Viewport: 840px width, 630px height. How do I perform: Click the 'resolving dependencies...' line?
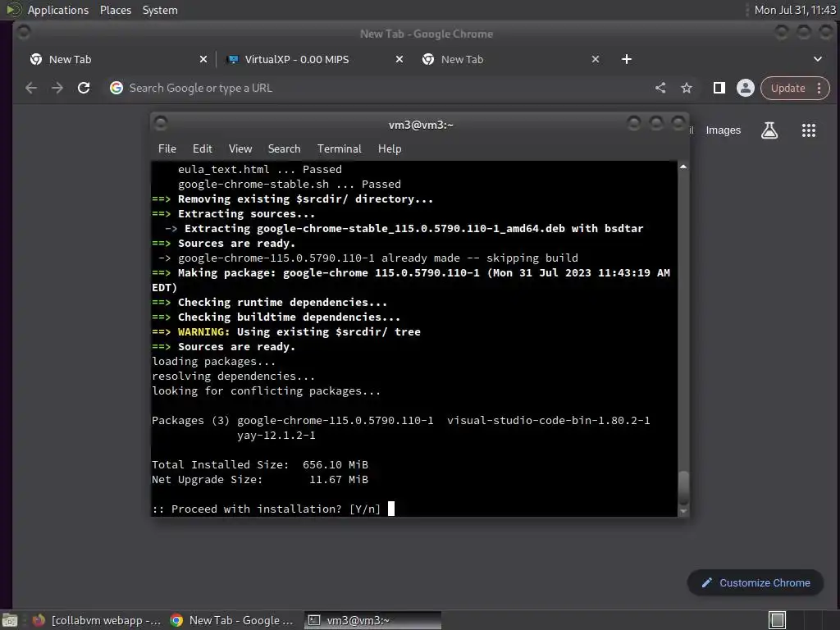point(234,376)
